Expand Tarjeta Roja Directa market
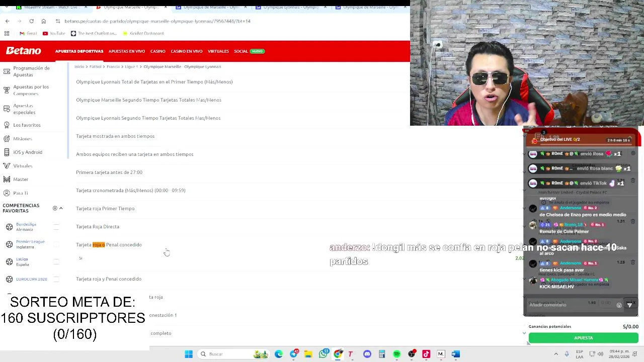Viewport: 644px width, 362px height. [x=98, y=227]
